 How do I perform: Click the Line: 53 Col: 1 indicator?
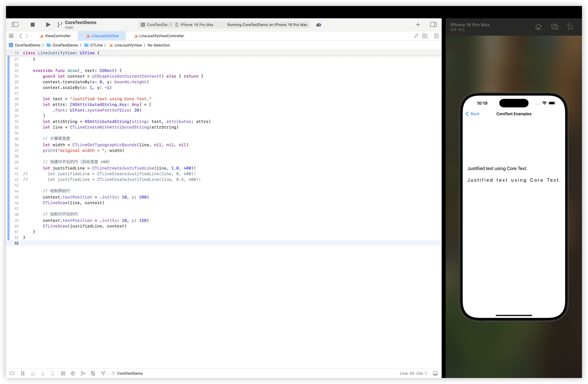[x=413, y=373]
